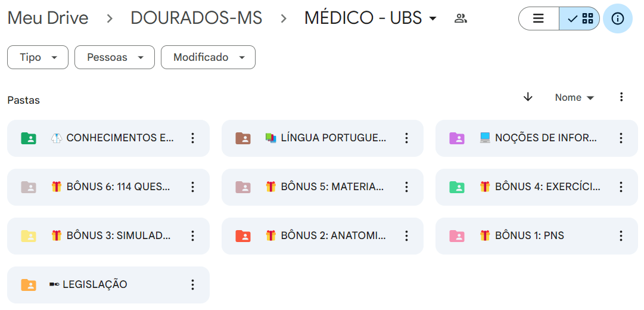Viewport: 644px width, 310px height.
Task: Open more options for BÔNUS 1: PNS
Action: [x=621, y=236]
